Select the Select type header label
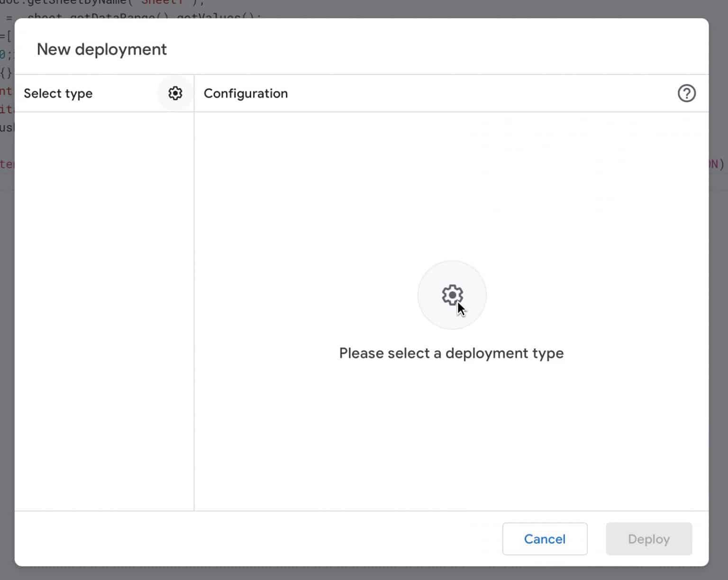This screenshot has width=728, height=580. [x=58, y=93]
